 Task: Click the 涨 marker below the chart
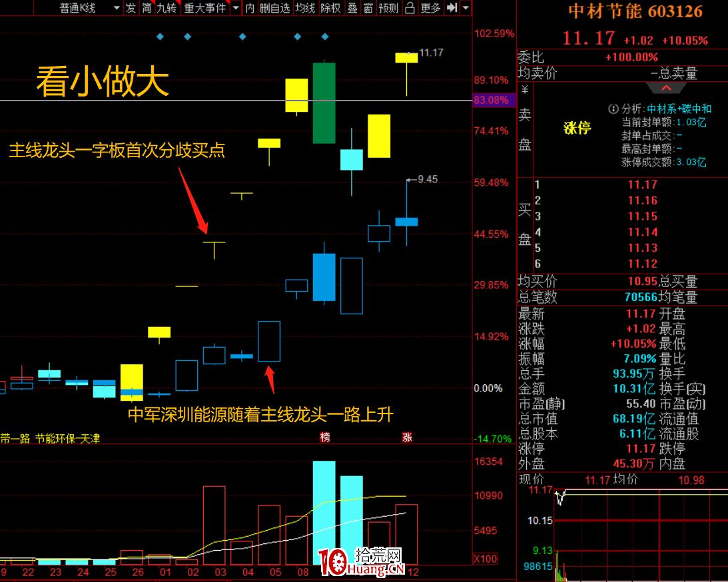(x=407, y=437)
